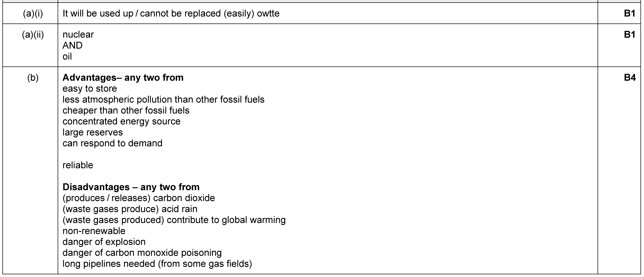The width and height of the screenshot is (644, 277).
Task: Click the 'long pipelines needed' line
Action: 157,264
